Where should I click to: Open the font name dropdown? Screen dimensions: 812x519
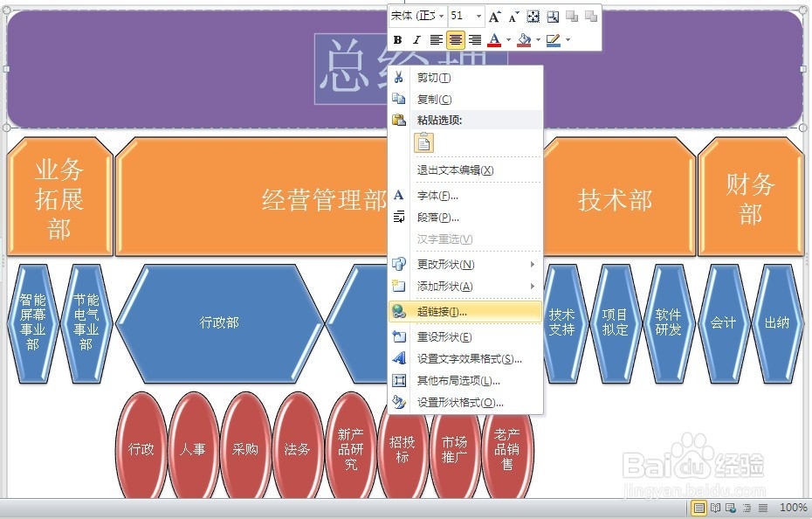point(442,16)
